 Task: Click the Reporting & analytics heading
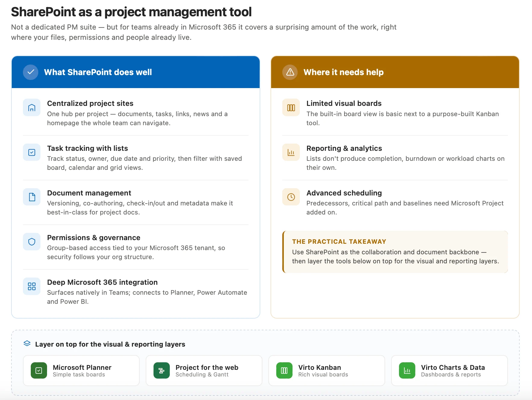344,148
